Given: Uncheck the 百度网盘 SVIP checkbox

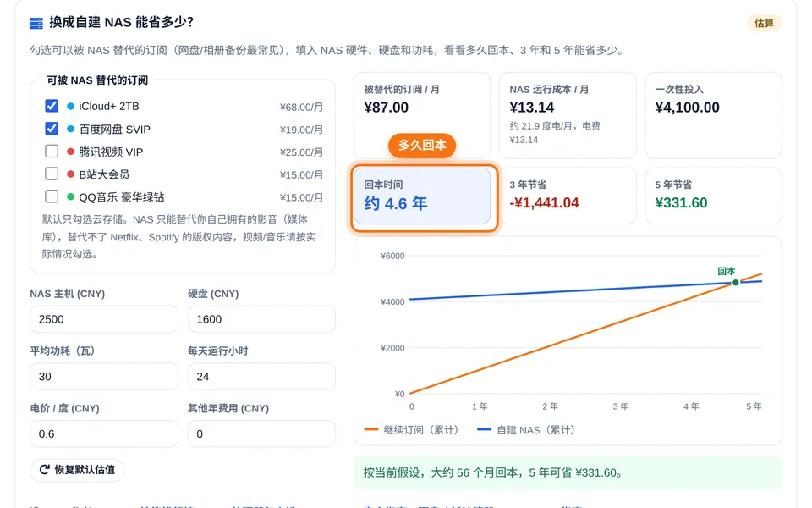Looking at the screenshot, I should (52, 128).
